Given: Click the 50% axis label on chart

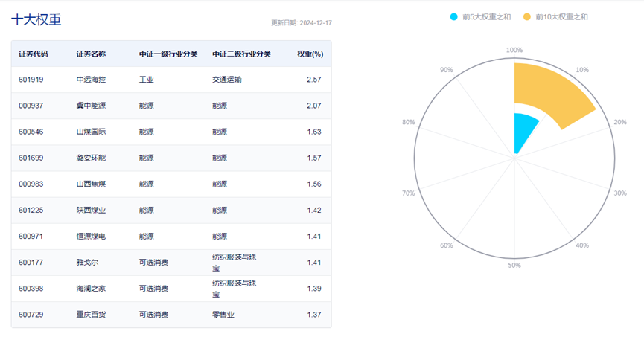Looking at the screenshot, I should click(514, 265).
